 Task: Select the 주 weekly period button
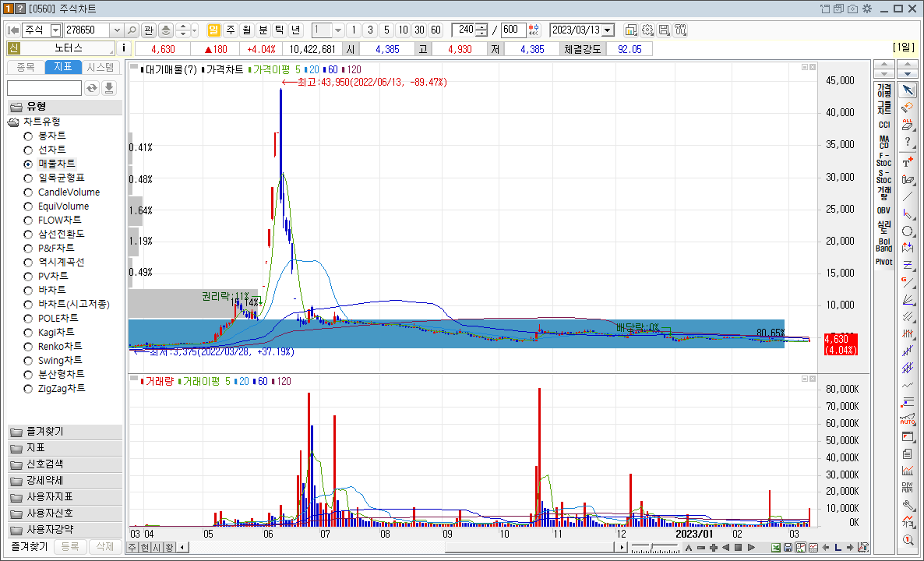click(231, 30)
